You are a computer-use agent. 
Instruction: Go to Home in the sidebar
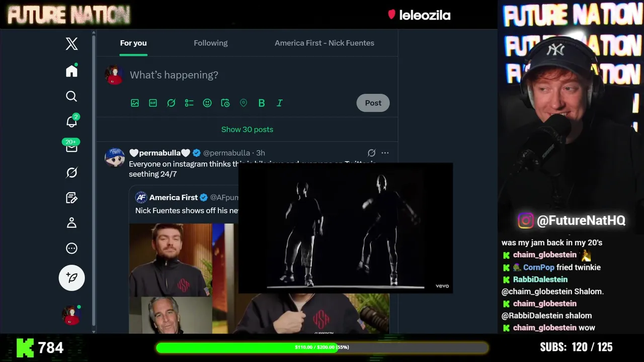[71, 71]
